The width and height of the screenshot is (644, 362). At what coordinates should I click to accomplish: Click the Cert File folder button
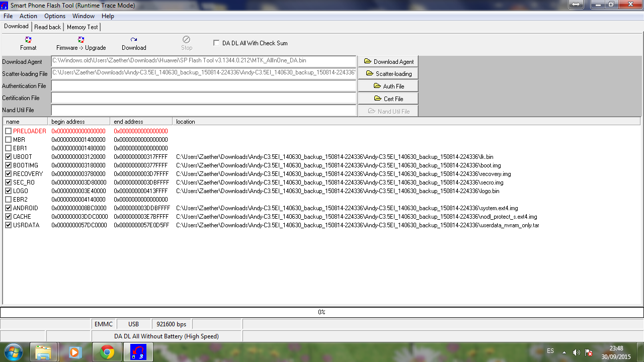coord(388,99)
